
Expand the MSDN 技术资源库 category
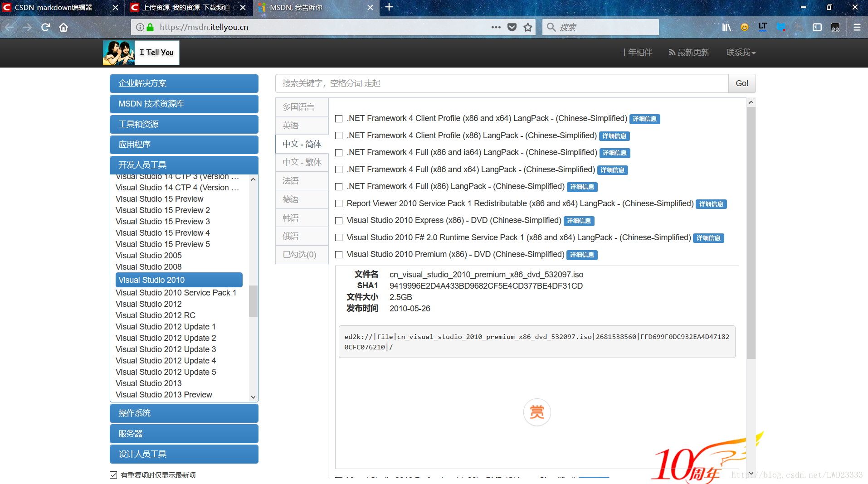click(184, 104)
